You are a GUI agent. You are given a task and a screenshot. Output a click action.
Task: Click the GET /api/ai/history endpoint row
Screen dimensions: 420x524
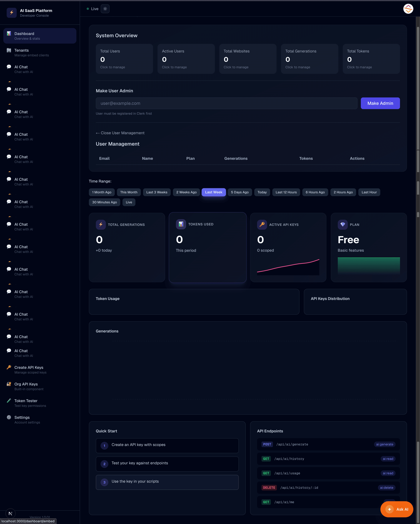[x=328, y=459]
